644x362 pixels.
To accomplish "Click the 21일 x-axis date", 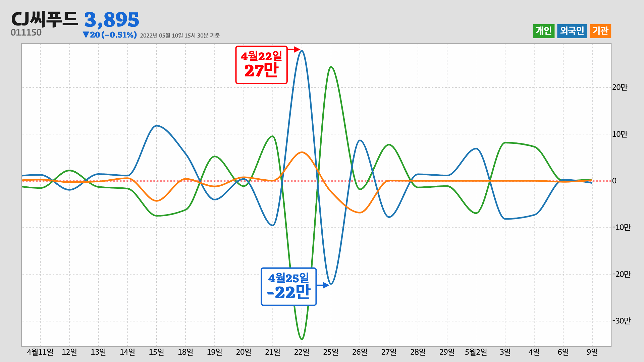I will [273, 352].
